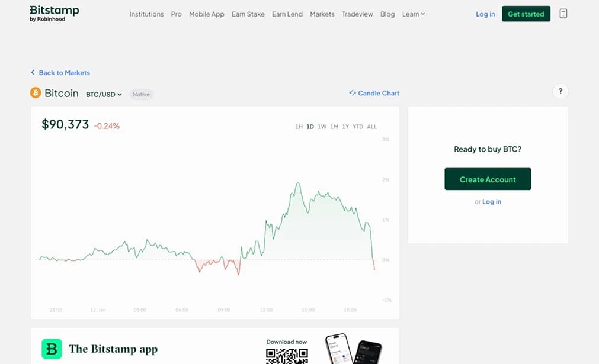
Task: Open the BTC/USD pair dropdown
Action: pyautogui.click(x=104, y=94)
